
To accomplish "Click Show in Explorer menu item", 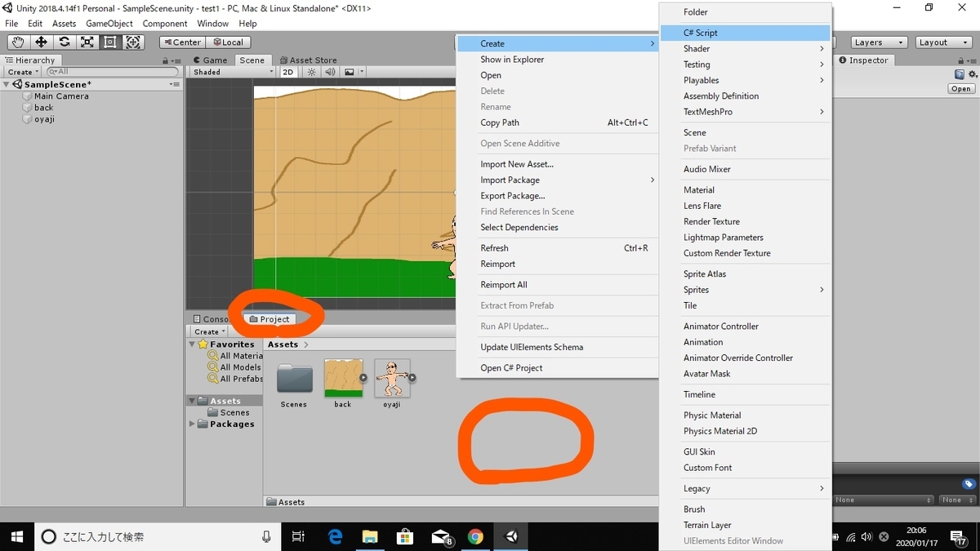I will click(x=558, y=60).
